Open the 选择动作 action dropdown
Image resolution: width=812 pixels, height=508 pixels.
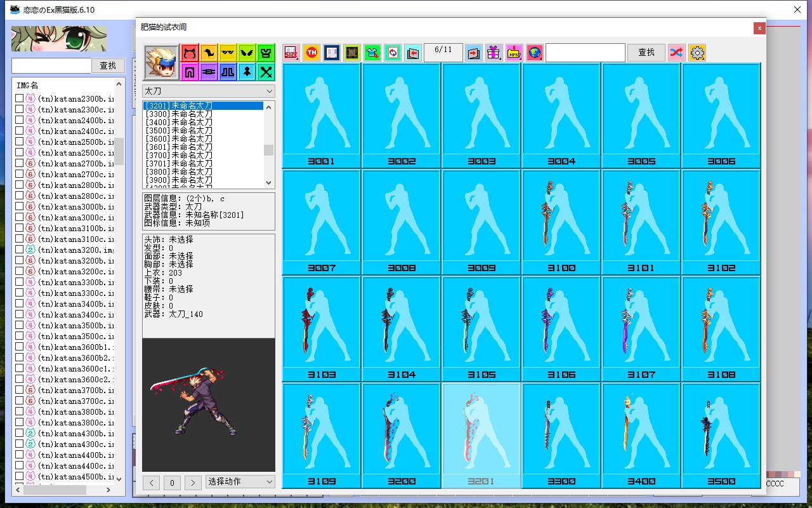point(240,482)
